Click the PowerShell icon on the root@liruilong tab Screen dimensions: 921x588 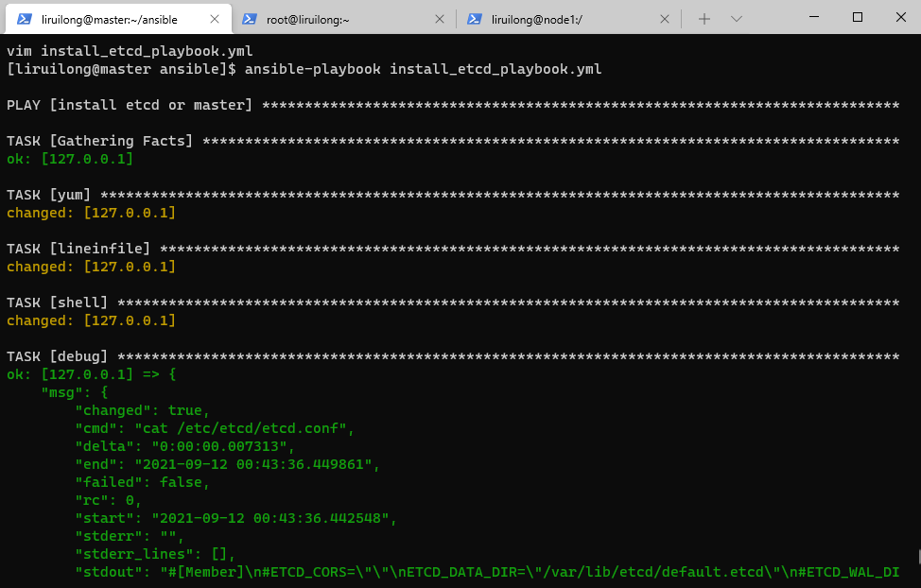250,20
